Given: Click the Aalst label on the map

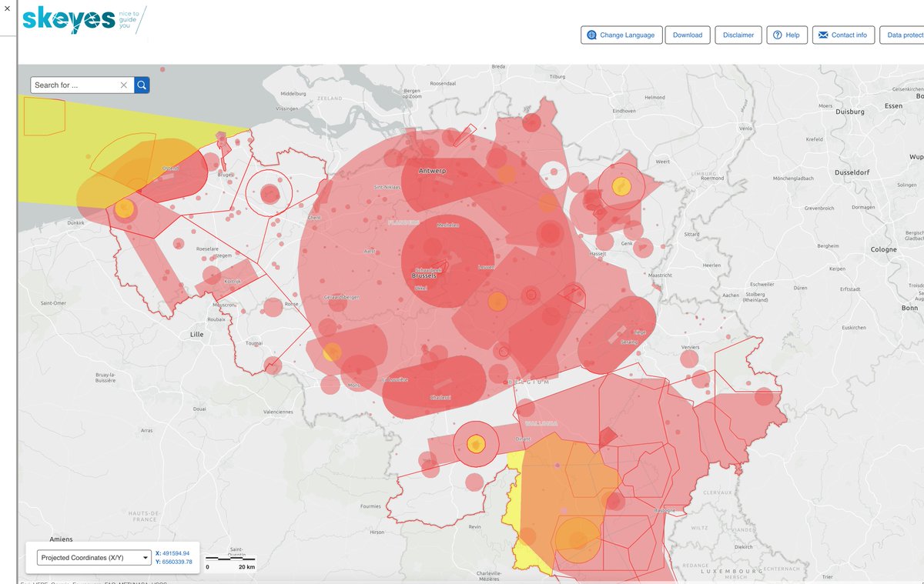Looking at the screenshot, I should tap(370, 251).
